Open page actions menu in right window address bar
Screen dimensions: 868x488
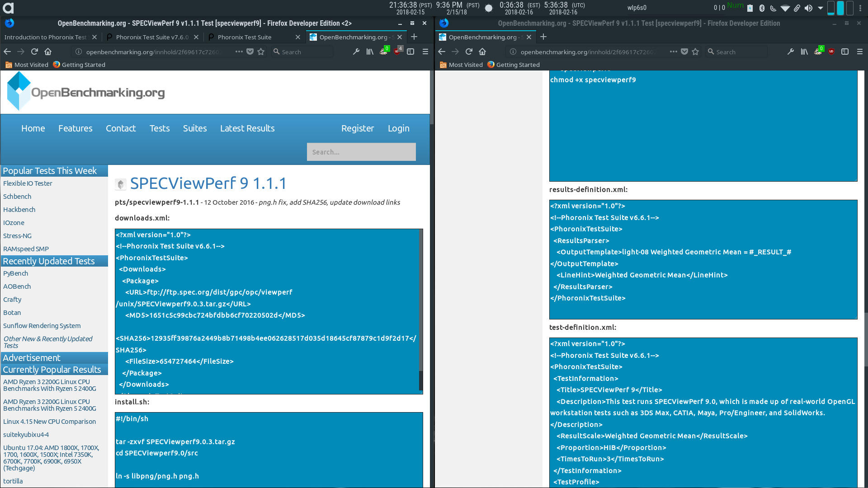click(674, 52)
